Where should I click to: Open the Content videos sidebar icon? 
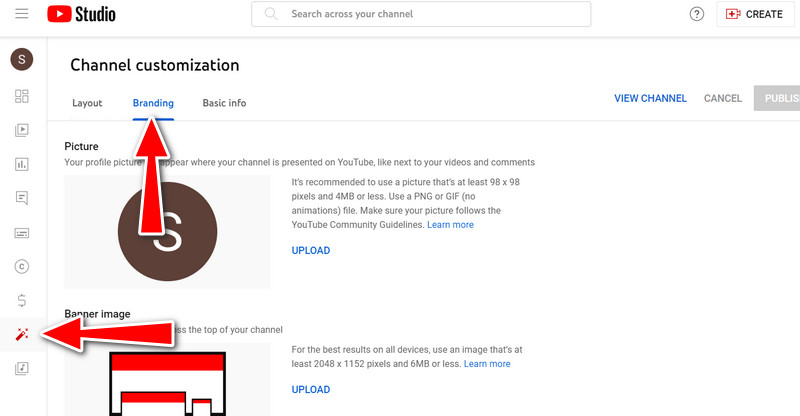click(21, 130)
